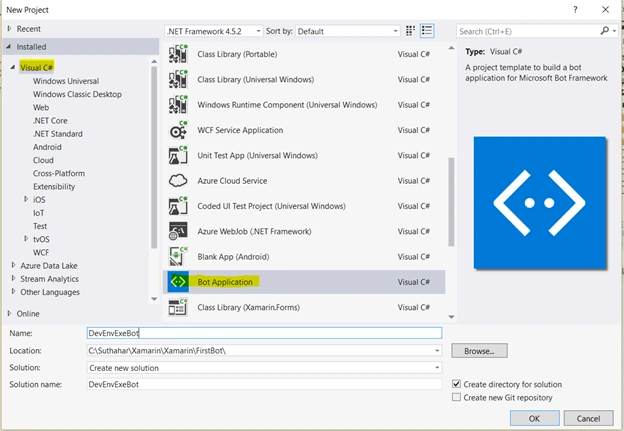Screen dimensions: 624x431
Task: Select the .NET Core category
Action: (x=50, y=120)
